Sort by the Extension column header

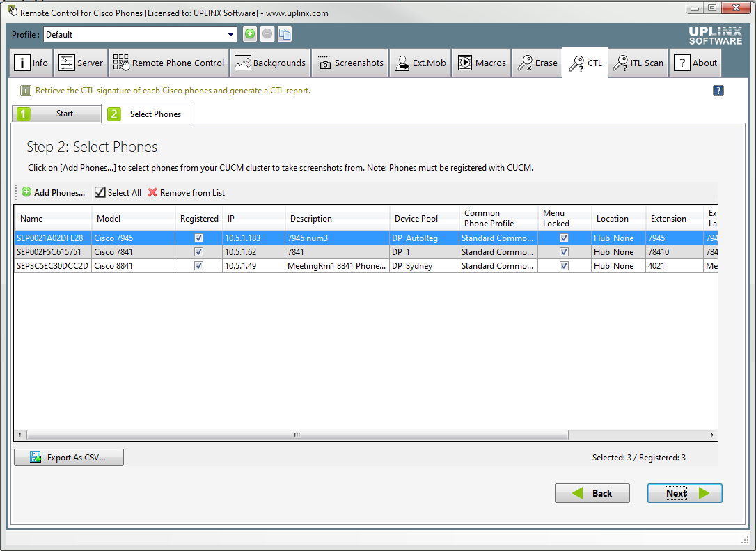(x=675, y=218)
